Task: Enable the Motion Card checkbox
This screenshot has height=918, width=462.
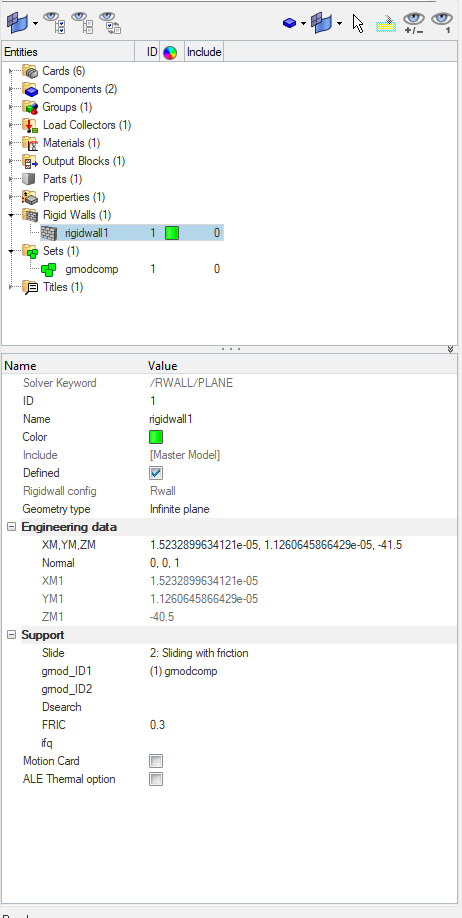Action: (x=156, y=761)
